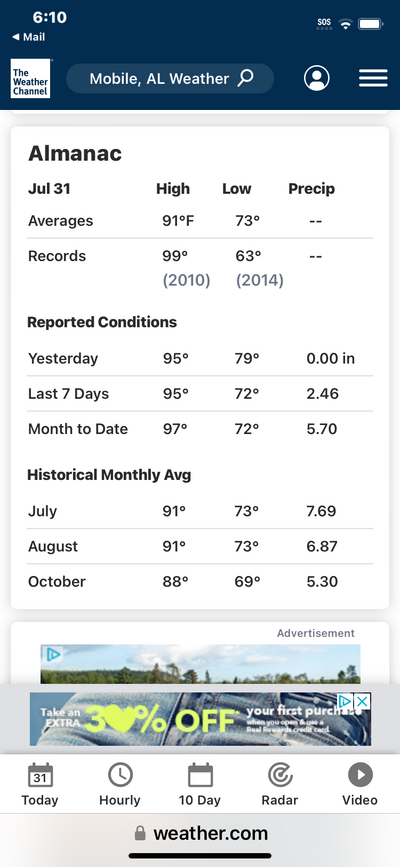Viewport: 400px width, 867px height.
Task: Select the Month to Date row
Action: coord(200,429)
